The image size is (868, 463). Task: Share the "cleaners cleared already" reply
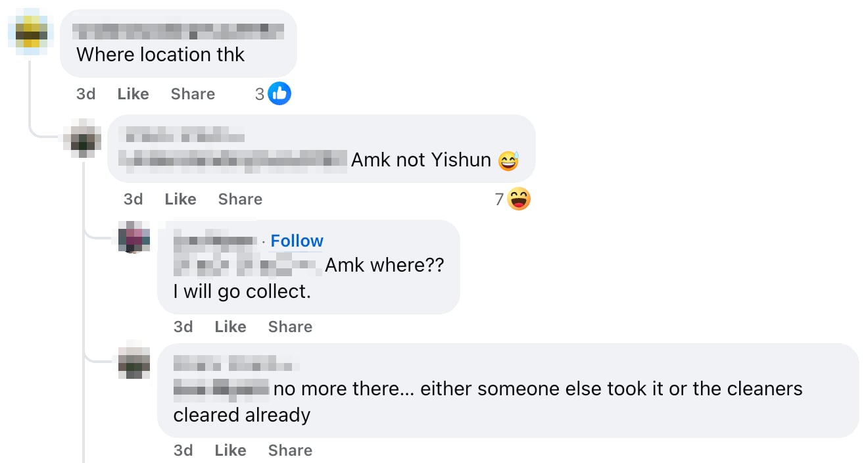[290, 451]
